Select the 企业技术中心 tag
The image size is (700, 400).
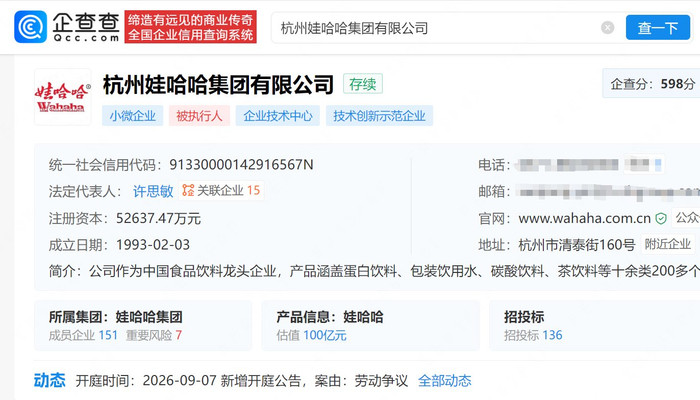(x=278, y=116)
